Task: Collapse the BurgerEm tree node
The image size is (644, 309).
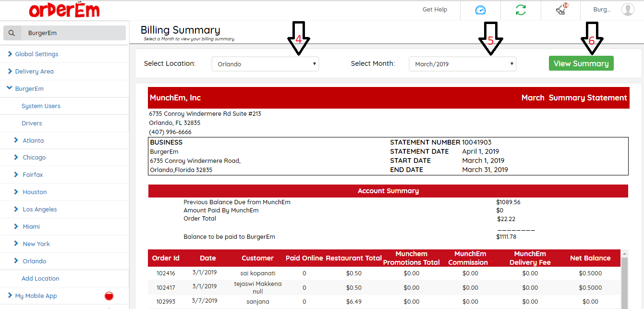Action: click(x=10, y=88)
